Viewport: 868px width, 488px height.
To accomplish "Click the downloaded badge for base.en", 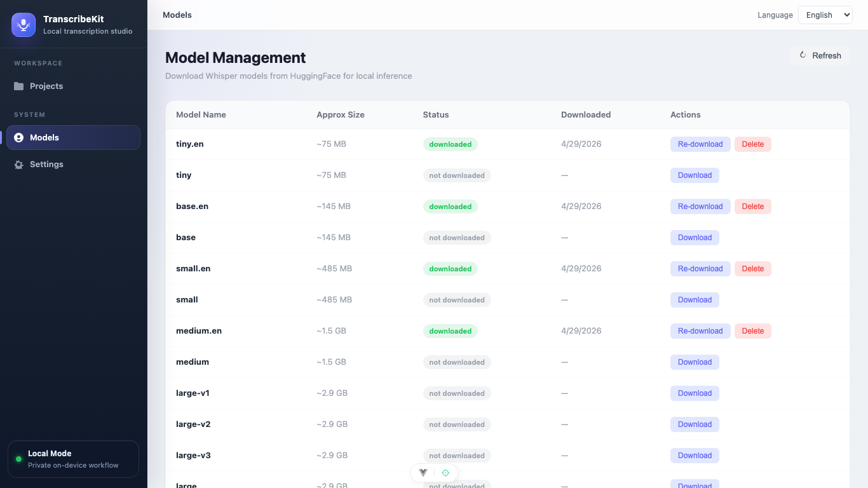I will click(451, 207).
